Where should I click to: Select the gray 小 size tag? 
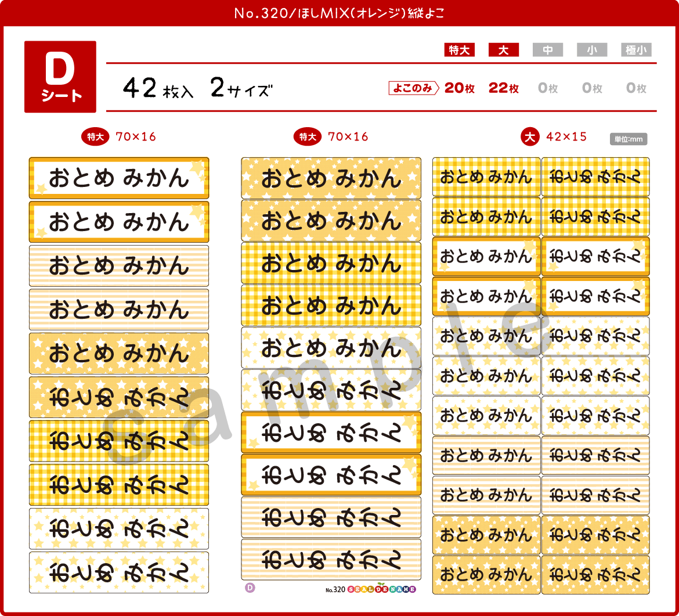click(592, 50)
